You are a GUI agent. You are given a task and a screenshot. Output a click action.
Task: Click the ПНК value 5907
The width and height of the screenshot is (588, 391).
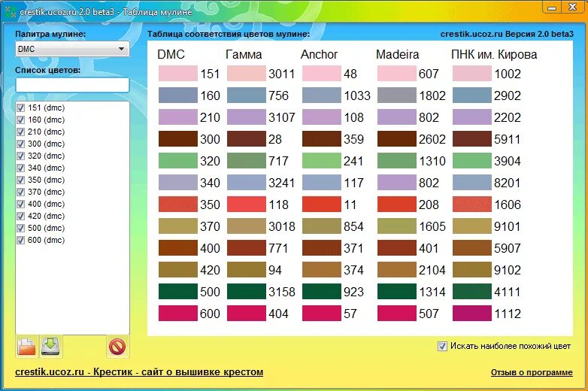tap(508, 248)
